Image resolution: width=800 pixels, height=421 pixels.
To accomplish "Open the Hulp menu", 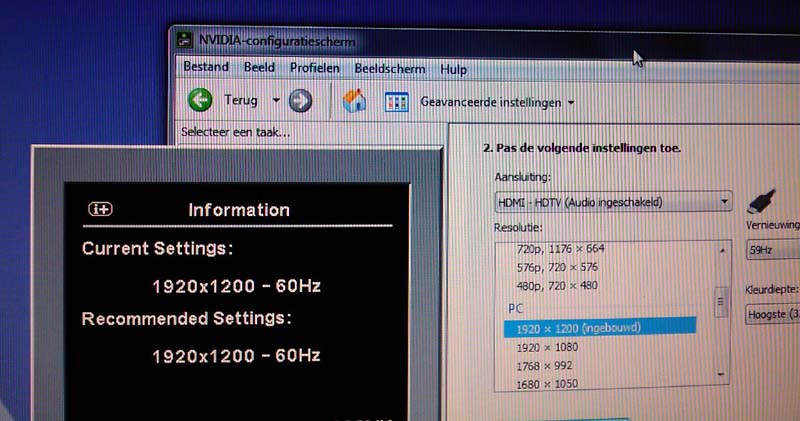I will [x=454, y=70].
